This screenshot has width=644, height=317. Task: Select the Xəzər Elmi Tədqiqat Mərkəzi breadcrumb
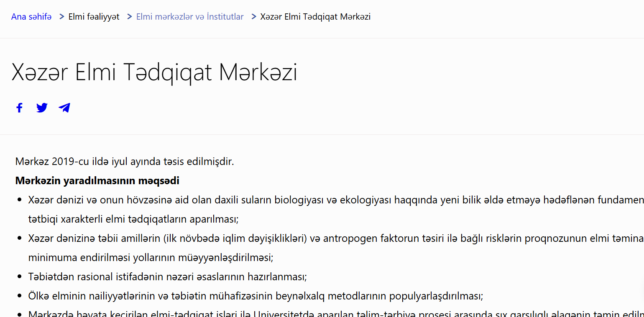coord(315,17)
